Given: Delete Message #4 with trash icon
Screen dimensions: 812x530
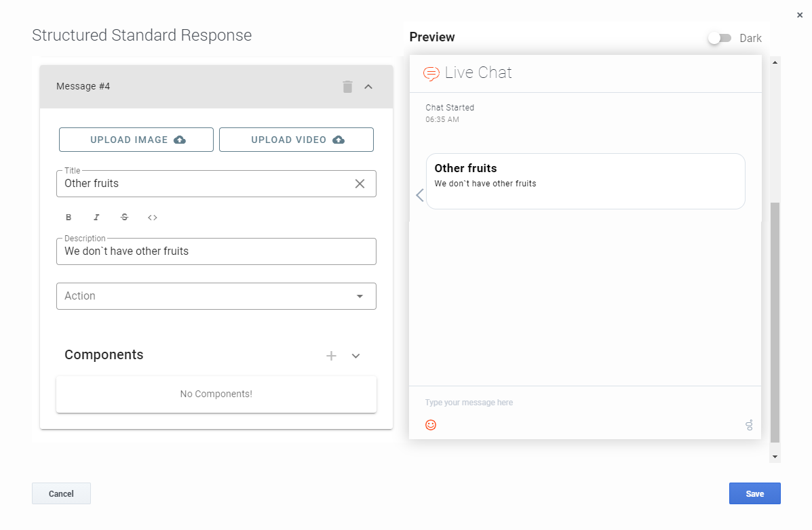Looking at the screenshot, I should coord(347,87).
